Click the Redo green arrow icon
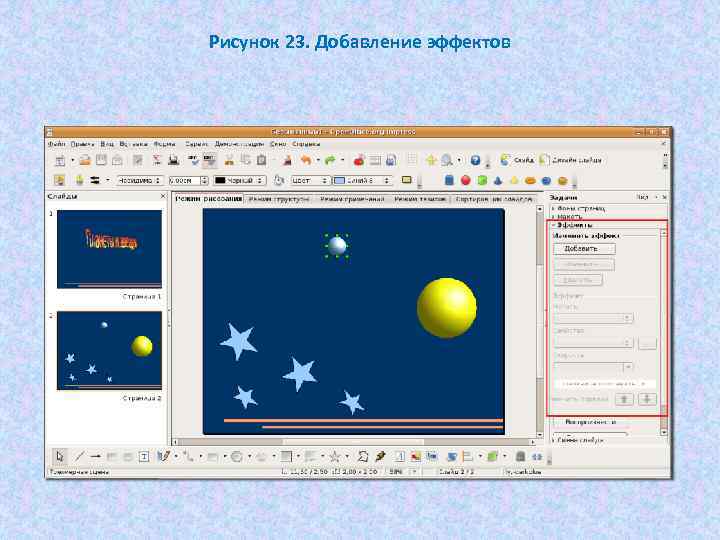Image resolution: width=720 pixels, height=540 pixels. 330,160
